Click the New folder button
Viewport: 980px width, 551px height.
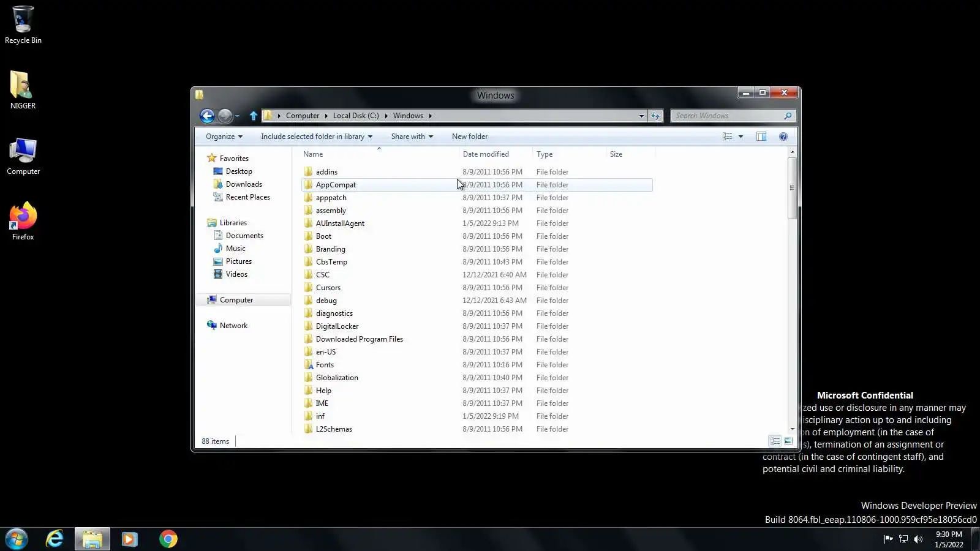point(470,137)
